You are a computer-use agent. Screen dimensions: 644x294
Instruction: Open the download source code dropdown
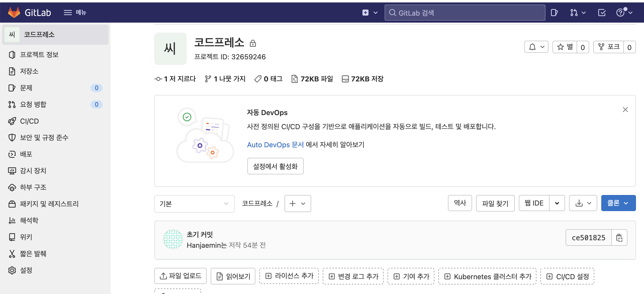point(583,203)
